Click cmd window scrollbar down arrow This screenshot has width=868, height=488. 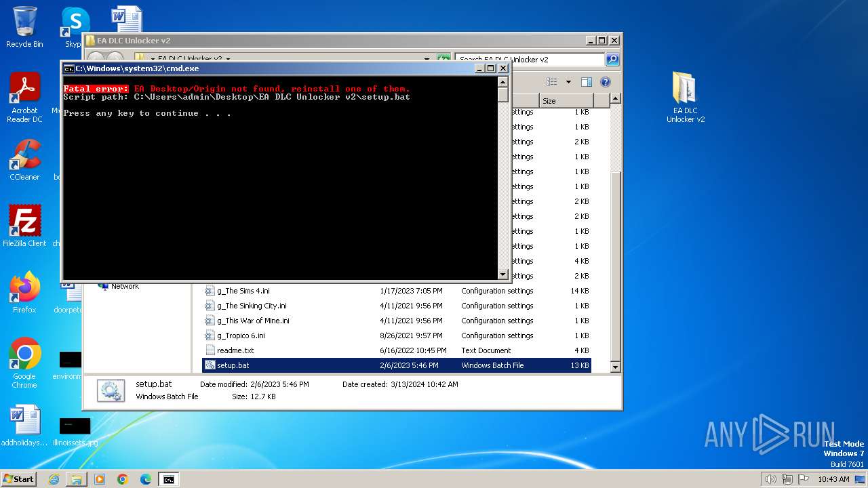503,274
